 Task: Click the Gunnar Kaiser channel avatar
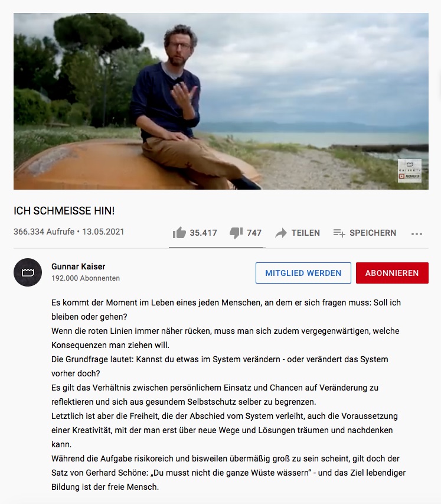coord(28,272)
